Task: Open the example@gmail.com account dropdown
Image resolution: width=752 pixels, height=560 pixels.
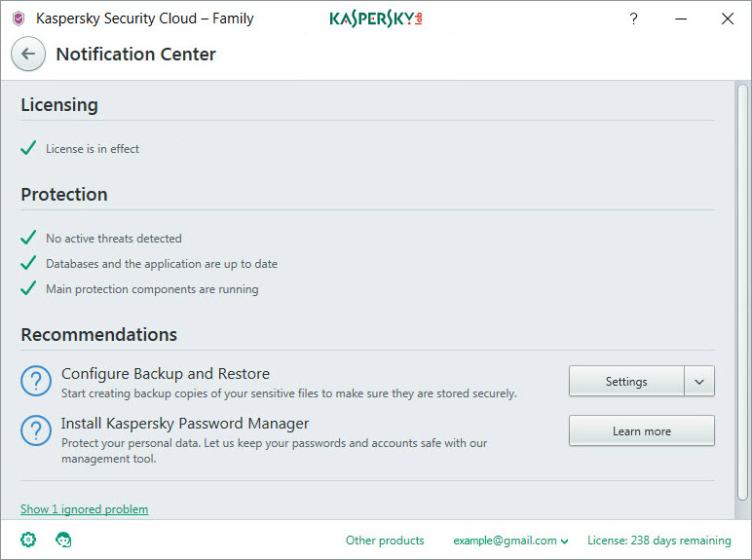Action: coord(510,541)
